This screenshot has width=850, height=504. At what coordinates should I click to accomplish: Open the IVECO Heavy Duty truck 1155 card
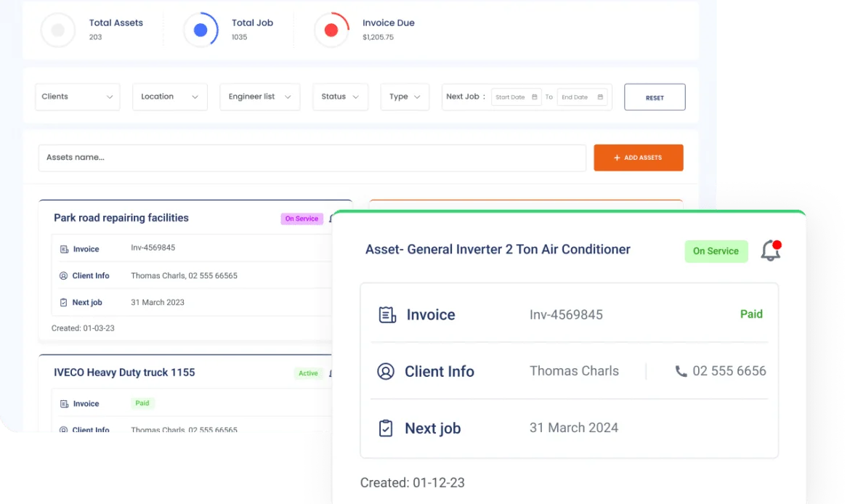click(x=124, y=373)
